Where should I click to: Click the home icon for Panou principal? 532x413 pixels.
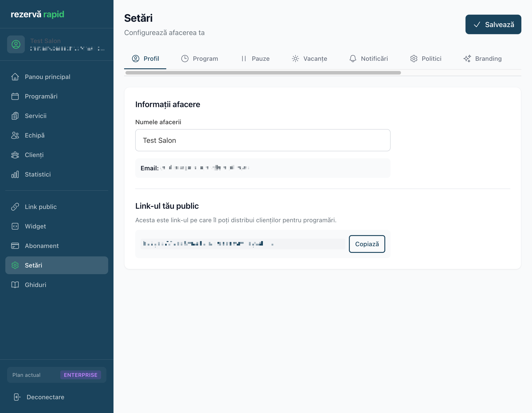(15, 77)
